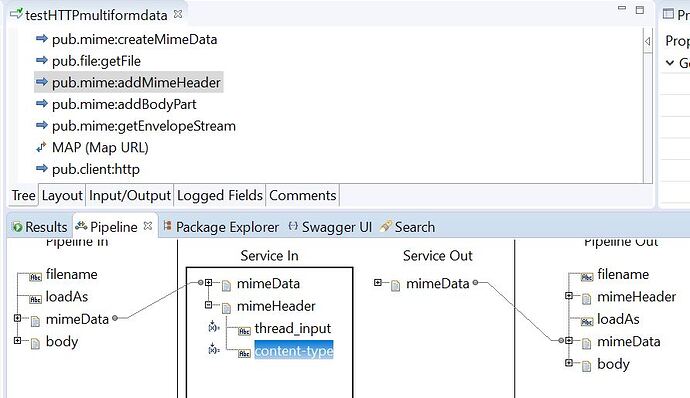Screen dimensions: 690x398
Task: Collapse the mimeHeader node in Service In
Action: tap(209, 305)
